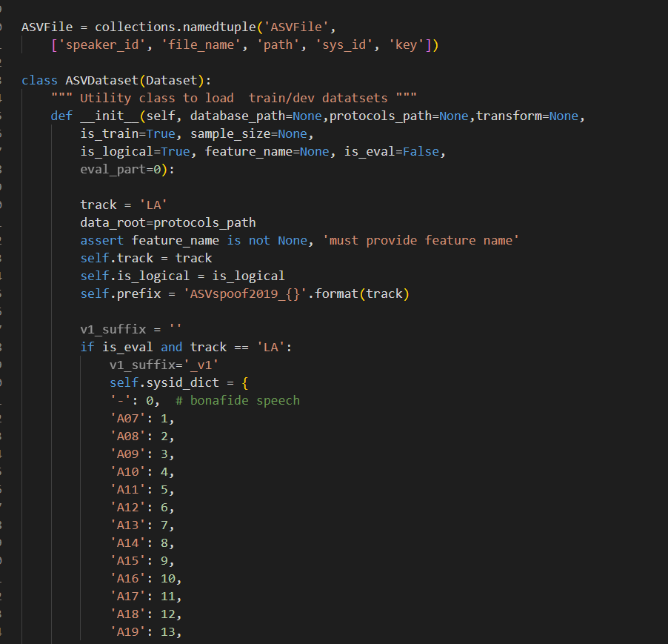Click the track = 'LA' assignment line
668x644 pixels.
124,205
